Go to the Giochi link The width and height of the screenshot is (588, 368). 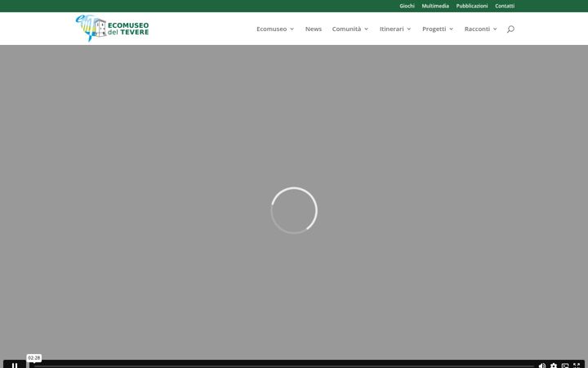pyautogui.click(x=407, y=6)
